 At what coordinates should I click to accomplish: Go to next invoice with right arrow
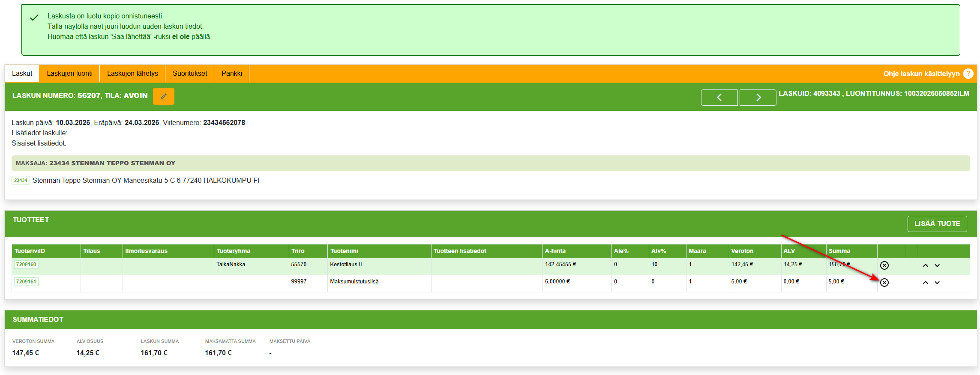pyautogui.click(x=758, y=98)
